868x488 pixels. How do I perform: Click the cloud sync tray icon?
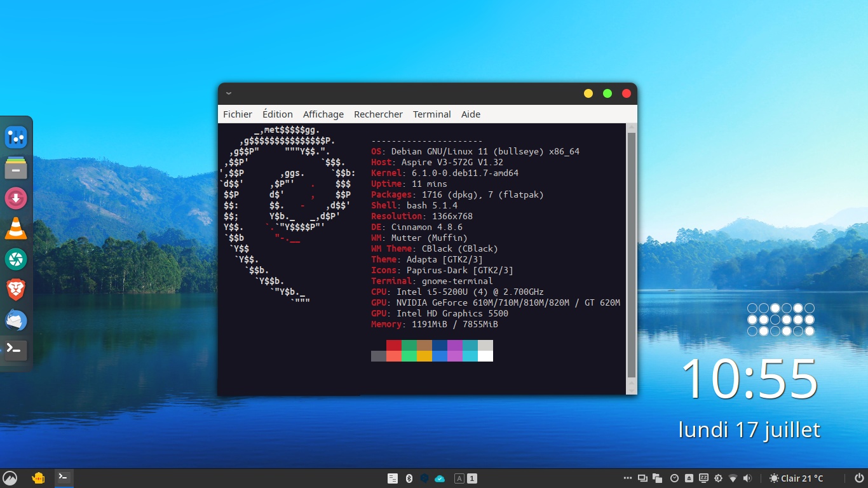tap(440, 478)
